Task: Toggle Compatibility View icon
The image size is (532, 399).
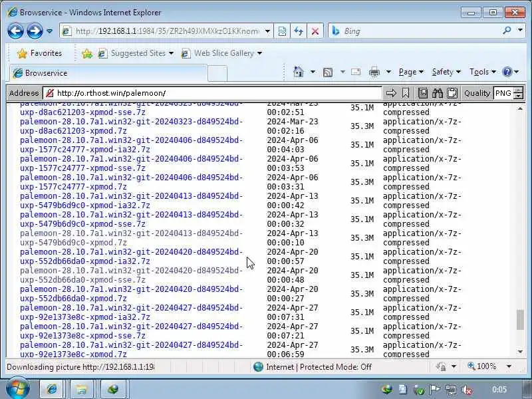Action: coord(282,31)
